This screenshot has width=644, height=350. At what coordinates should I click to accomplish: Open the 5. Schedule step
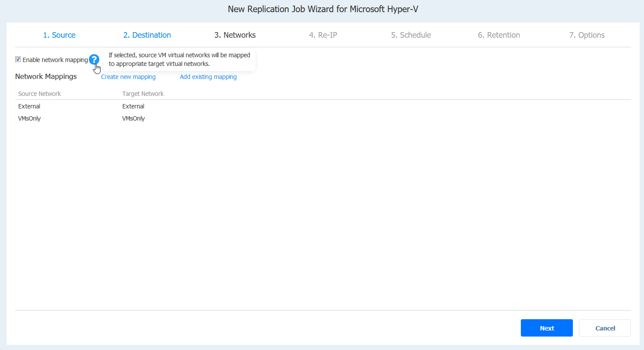(x=411, y=35)
